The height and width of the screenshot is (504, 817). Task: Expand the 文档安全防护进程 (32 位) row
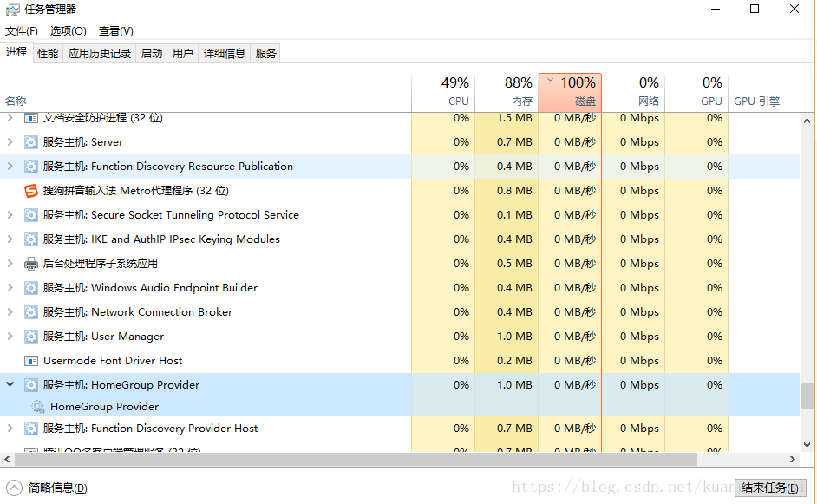(10, 118)
